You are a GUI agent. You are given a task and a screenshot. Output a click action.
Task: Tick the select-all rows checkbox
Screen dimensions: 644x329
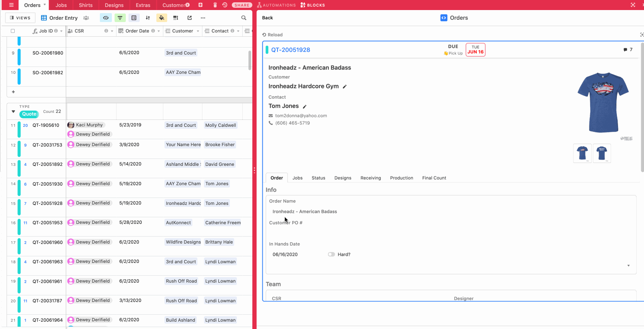coord(13,31)
